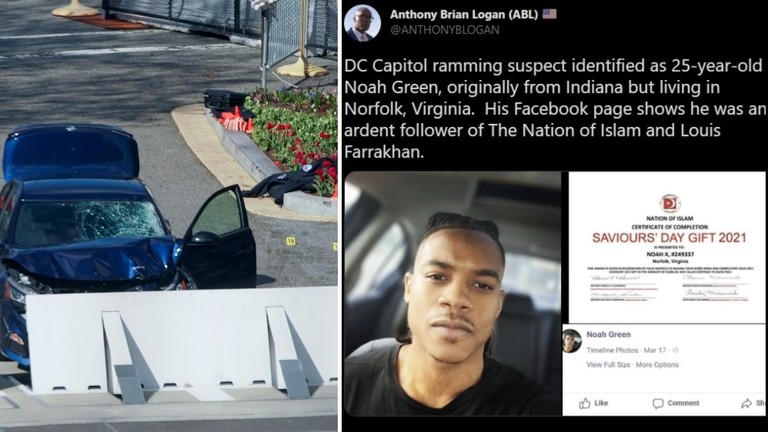Click the Share arrow icon
The width and height of the screenshot is (768, 432).
pyautogui.click(x=746, y=404)
